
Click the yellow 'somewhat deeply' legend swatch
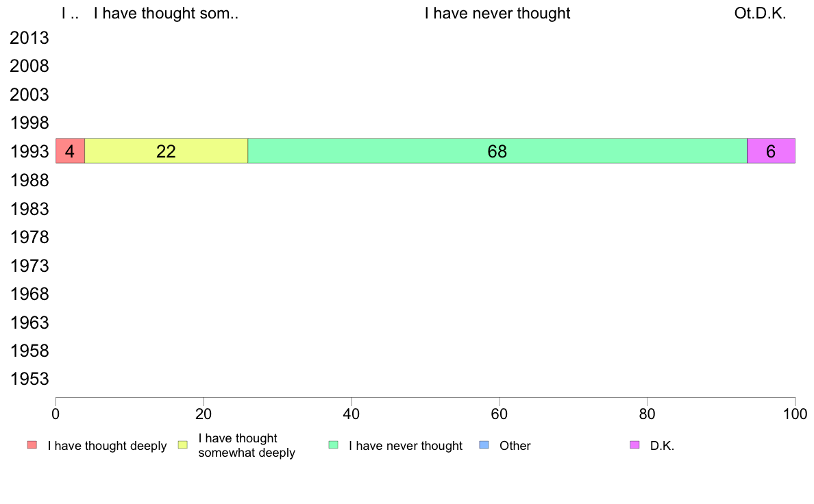coord(182,445)
